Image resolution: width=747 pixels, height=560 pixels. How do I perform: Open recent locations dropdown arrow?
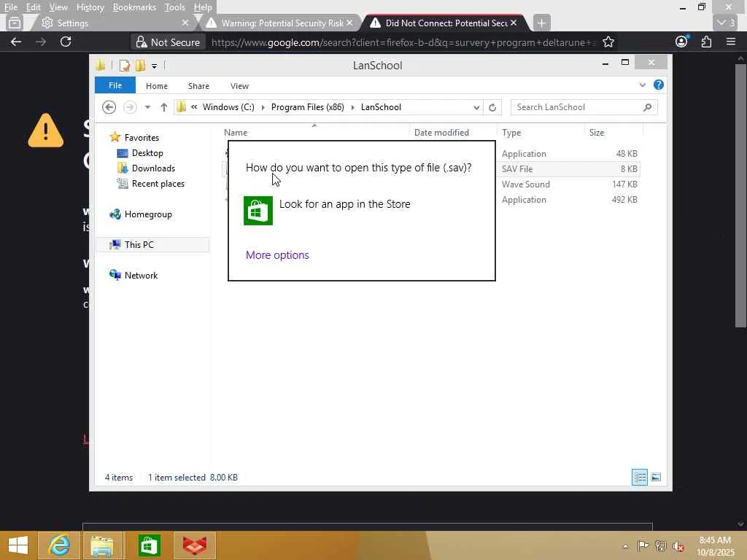[147, 107]
